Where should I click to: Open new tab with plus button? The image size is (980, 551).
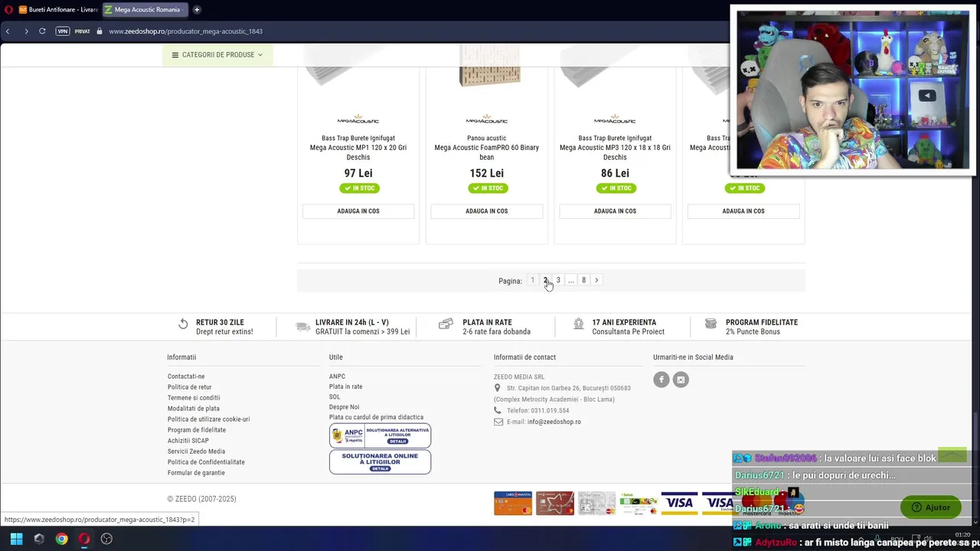click(x=197, y=10)
